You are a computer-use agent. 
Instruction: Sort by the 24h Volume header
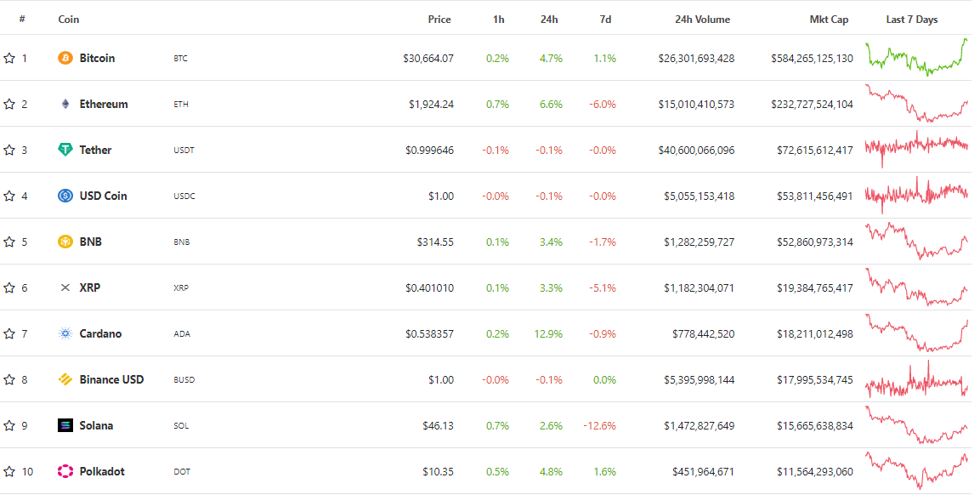pos(703,20)
